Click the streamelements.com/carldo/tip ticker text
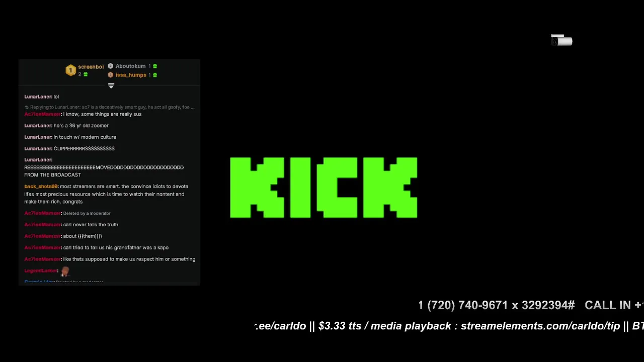 pyautogui.click(x=540, y=326)
